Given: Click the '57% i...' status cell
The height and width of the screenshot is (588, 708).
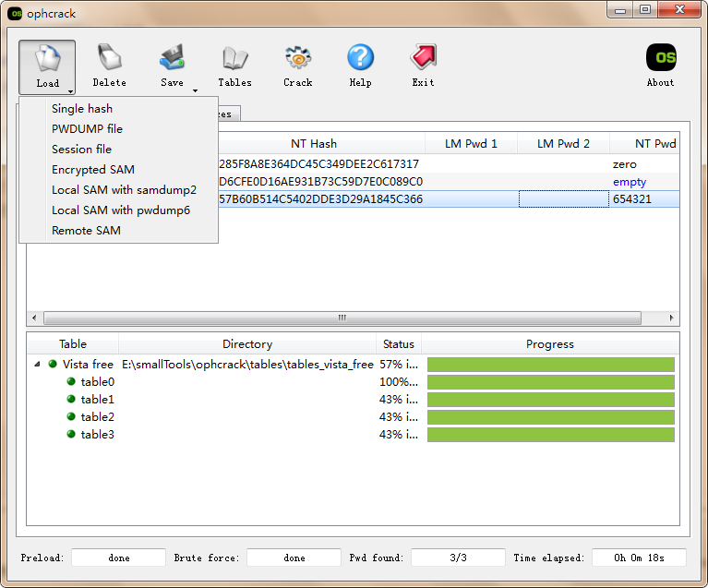Looking at the screenshot, I should pyautogui.click(x=399, y=364).
